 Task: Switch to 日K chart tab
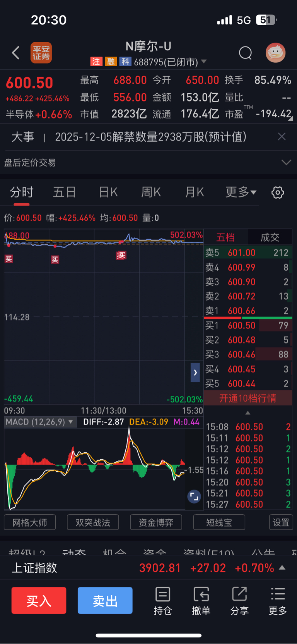click(x=108, y=192)
